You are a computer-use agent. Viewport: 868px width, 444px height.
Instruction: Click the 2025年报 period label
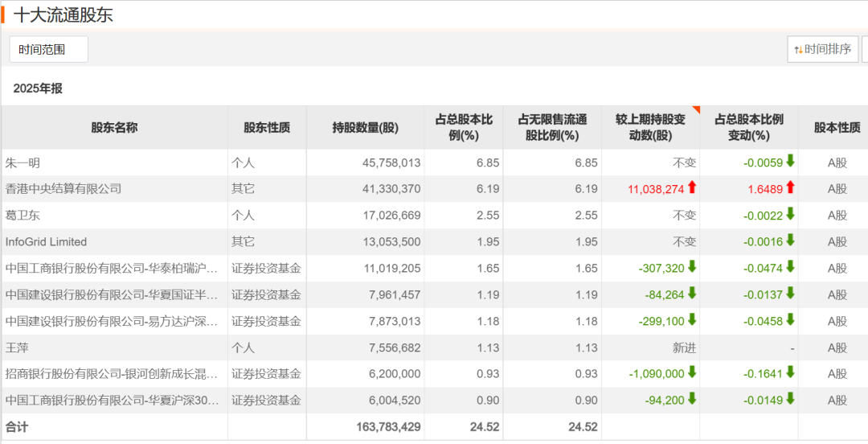point(38,88)
